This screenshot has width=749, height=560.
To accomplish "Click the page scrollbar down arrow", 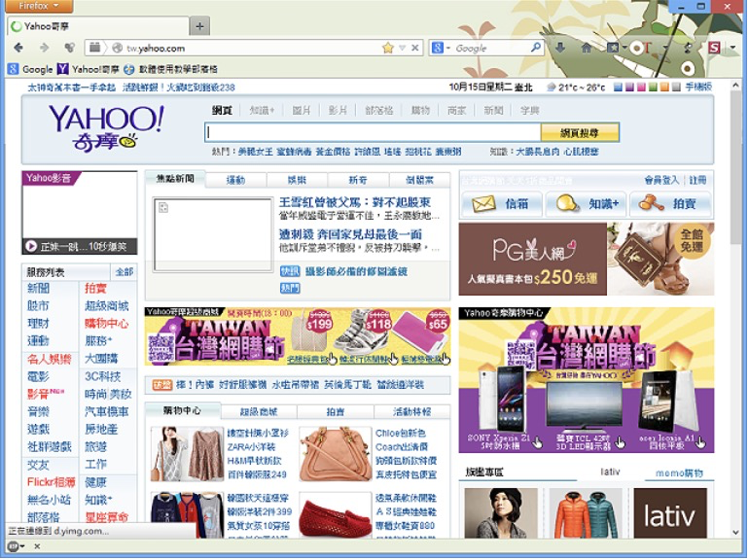I will 735,533.
